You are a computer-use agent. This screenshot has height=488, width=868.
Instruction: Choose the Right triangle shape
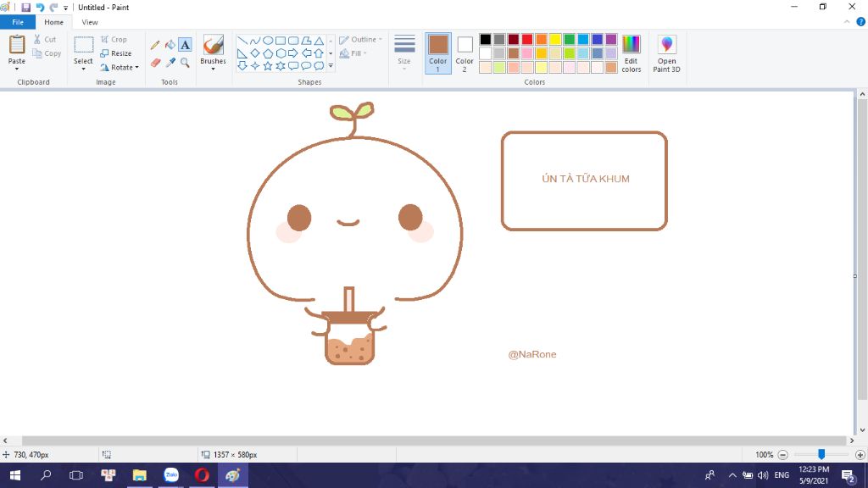click(242, 53)
